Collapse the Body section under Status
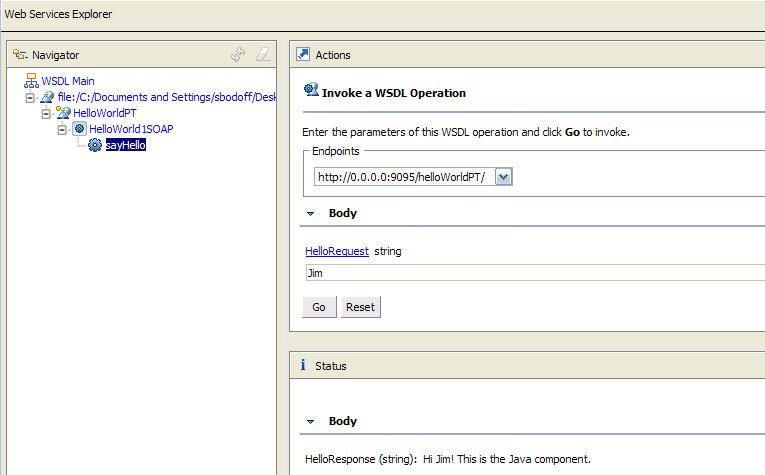The image size is (765, 475). coord(310,422)
